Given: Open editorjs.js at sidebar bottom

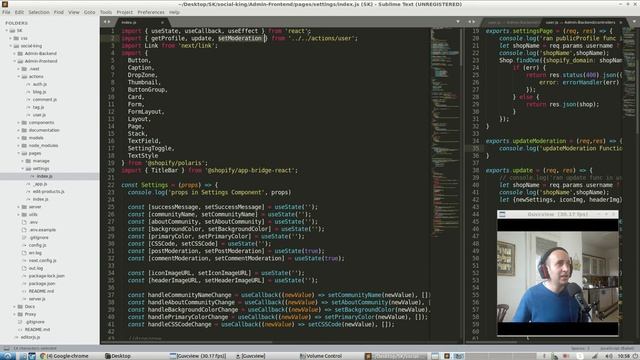Looking at the screenshot, I should point(30,337).
